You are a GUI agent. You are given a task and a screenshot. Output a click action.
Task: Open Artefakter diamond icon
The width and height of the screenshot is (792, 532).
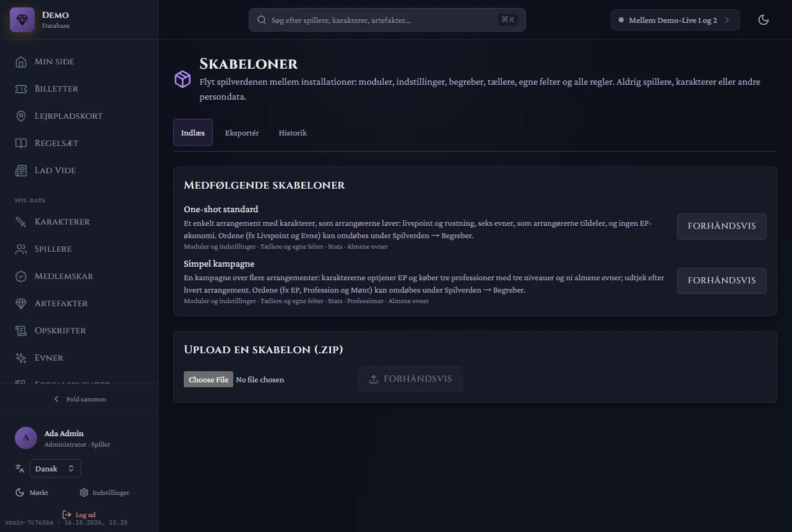tap(21, 304)
